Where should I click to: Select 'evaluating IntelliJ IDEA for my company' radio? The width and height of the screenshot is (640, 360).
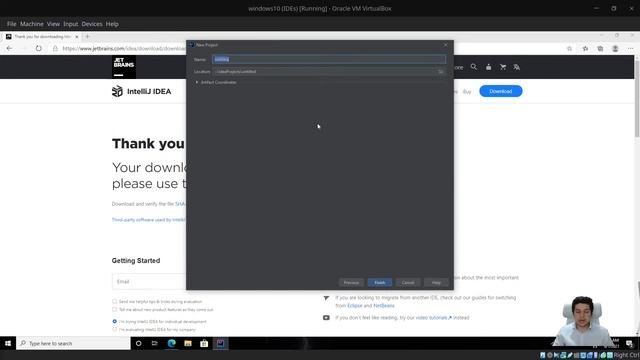114,329
